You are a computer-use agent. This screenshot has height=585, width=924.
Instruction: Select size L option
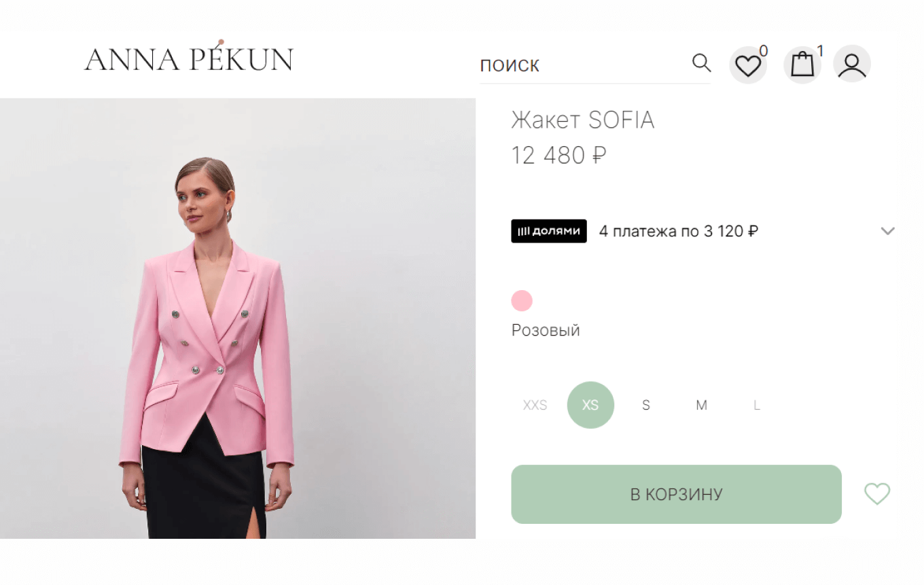pos(756,405)
